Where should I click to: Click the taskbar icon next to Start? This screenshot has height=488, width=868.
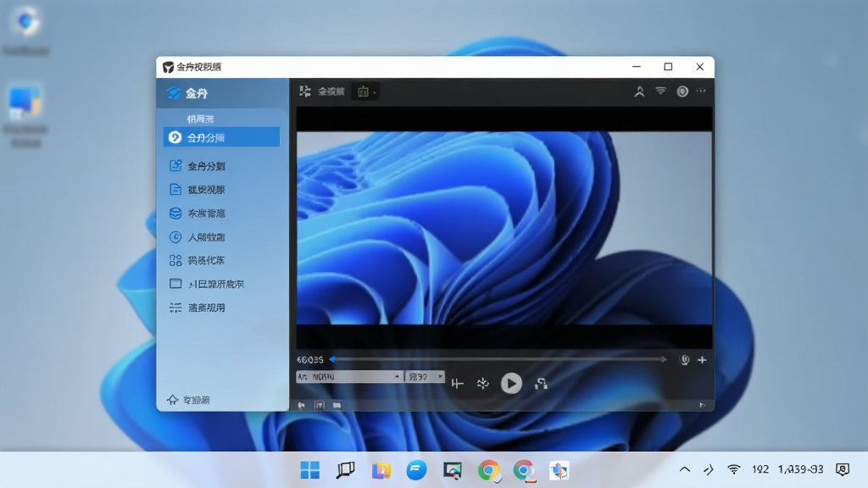(x=346, y=470)
